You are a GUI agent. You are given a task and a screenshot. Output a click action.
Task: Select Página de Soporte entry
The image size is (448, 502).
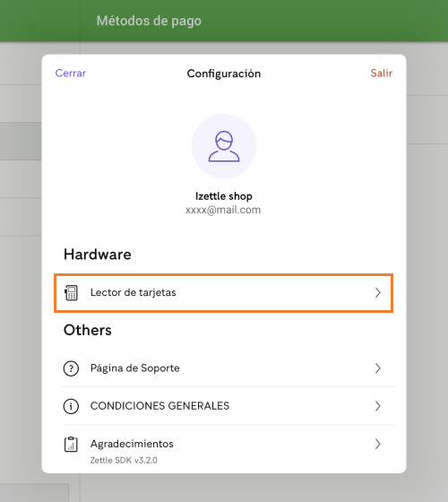coord(228,368)
